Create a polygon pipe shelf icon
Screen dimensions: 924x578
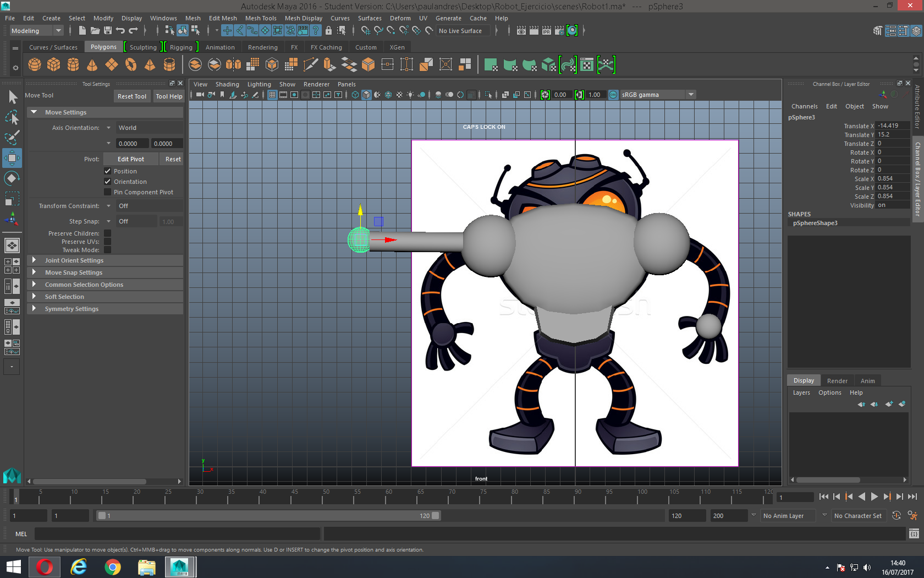coord(169,65)
